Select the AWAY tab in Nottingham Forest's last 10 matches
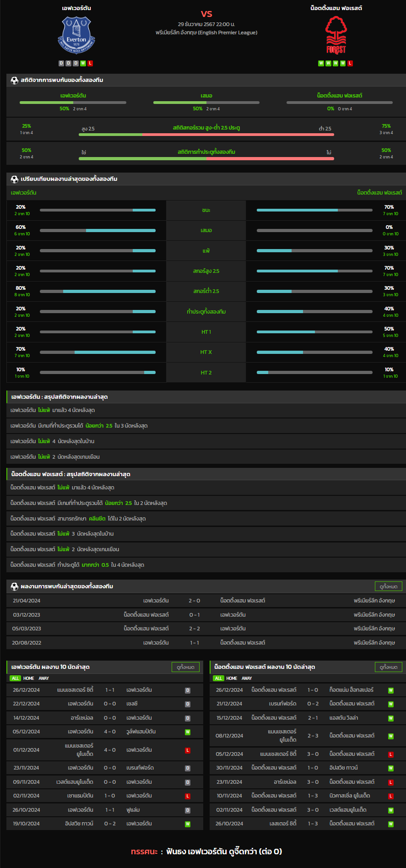 (x=247, y=678)
